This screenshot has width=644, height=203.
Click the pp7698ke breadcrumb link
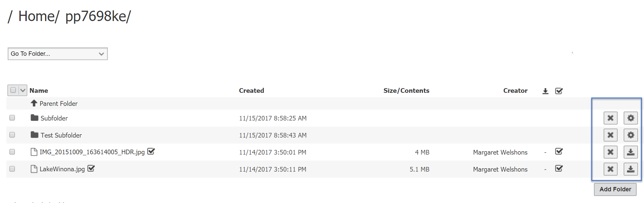pos(96,16)
